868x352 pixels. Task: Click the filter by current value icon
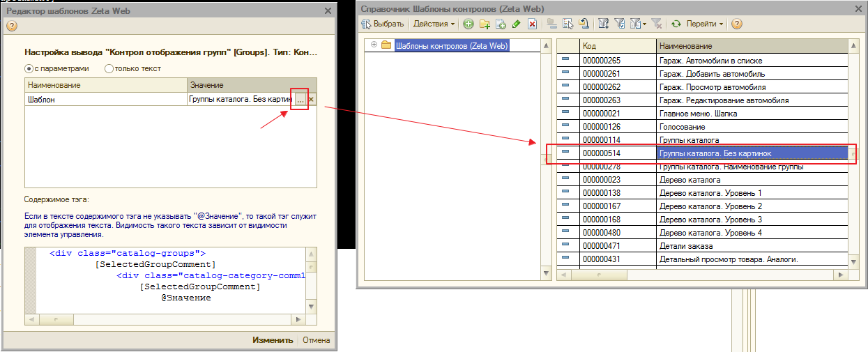(x=620, y=24)
